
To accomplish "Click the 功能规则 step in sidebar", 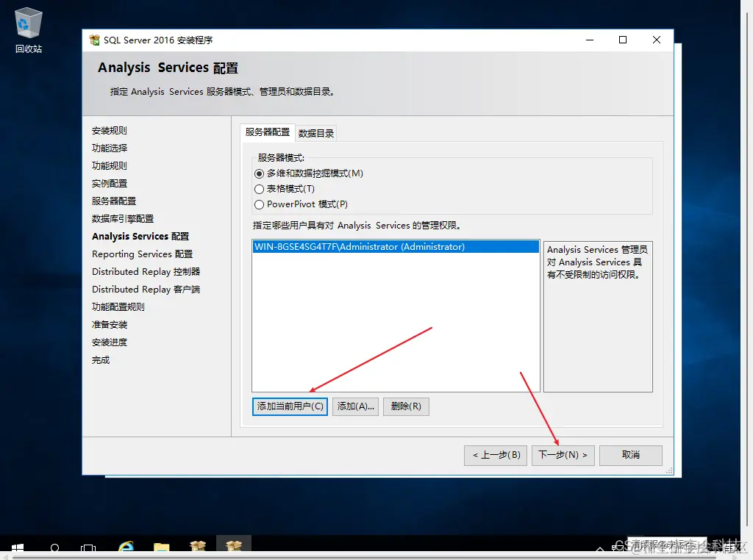I will coord(110,166).
